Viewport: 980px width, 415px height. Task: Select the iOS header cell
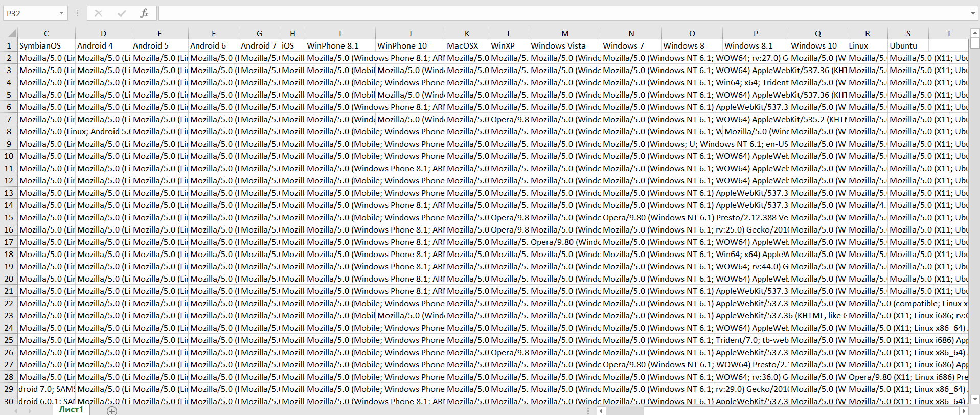pos(292,45)
